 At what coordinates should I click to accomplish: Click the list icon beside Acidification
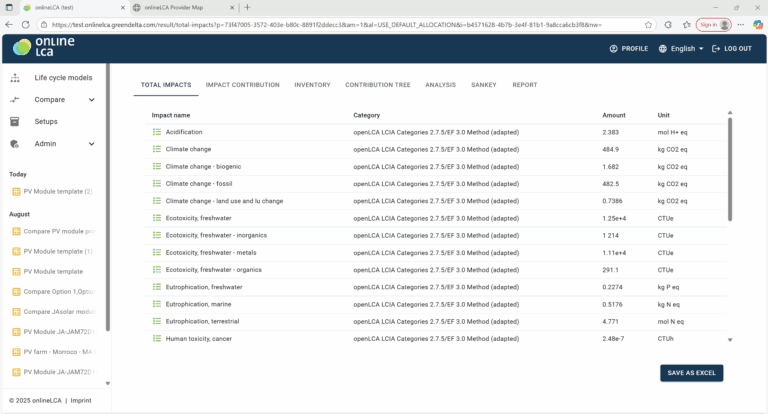tap(157, 132)
